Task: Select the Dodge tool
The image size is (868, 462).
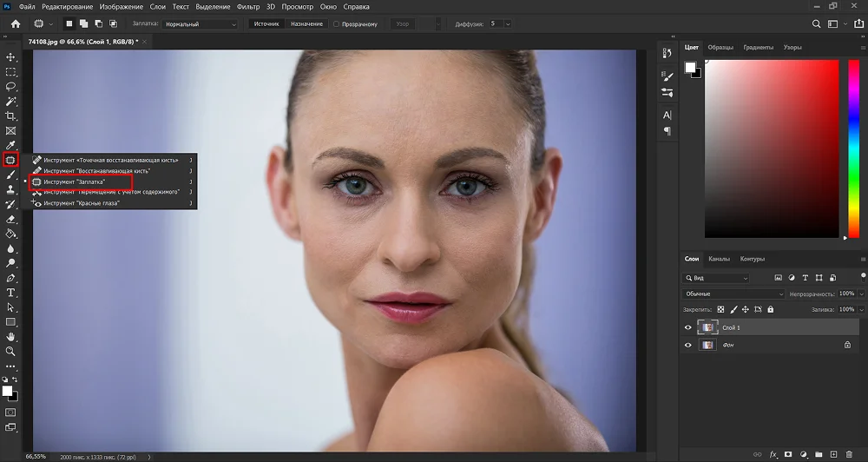Action: [x=10, y=263]
